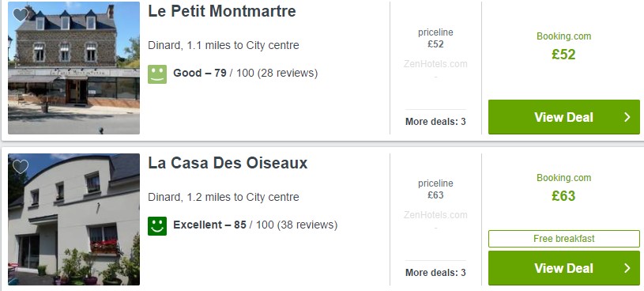
Task: Click the light green smiley rating icon
Action: [157, 74]
